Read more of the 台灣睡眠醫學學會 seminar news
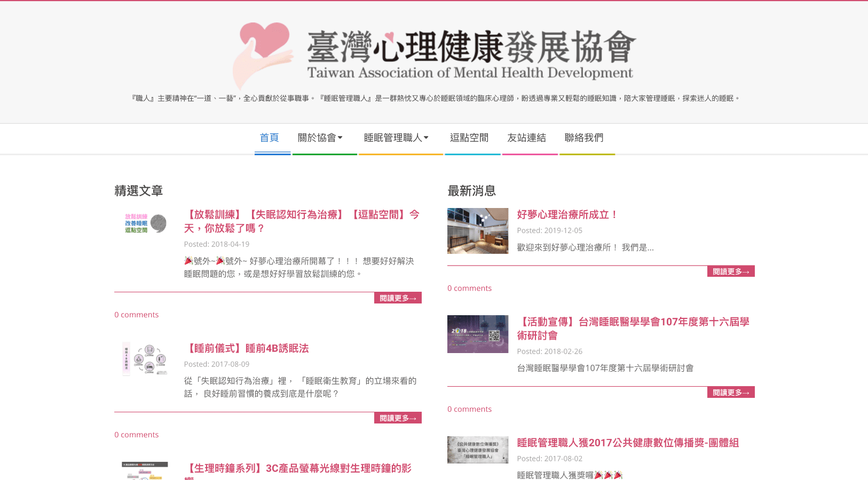This screenshot has width=868, height=480. (731, 392)
